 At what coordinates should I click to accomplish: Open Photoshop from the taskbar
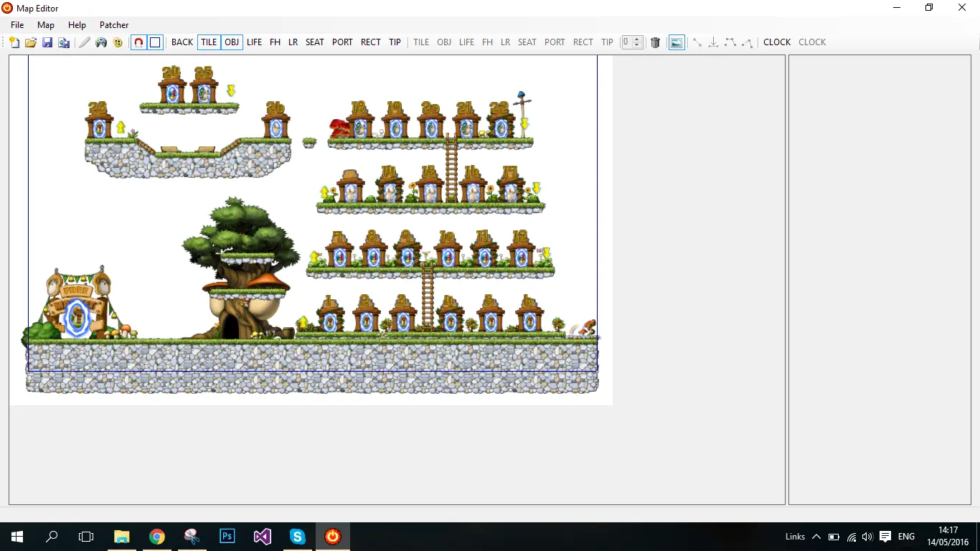[227, 537]
